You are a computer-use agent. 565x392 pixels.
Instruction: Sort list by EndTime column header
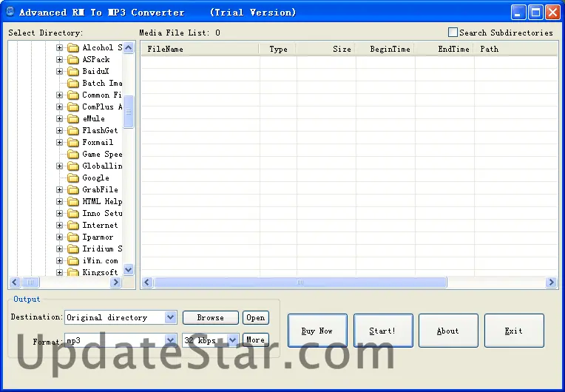click(444, 49)
